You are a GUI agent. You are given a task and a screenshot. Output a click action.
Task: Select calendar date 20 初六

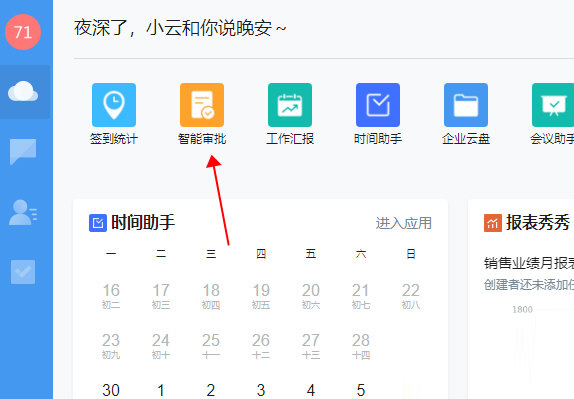pos(311,296)
